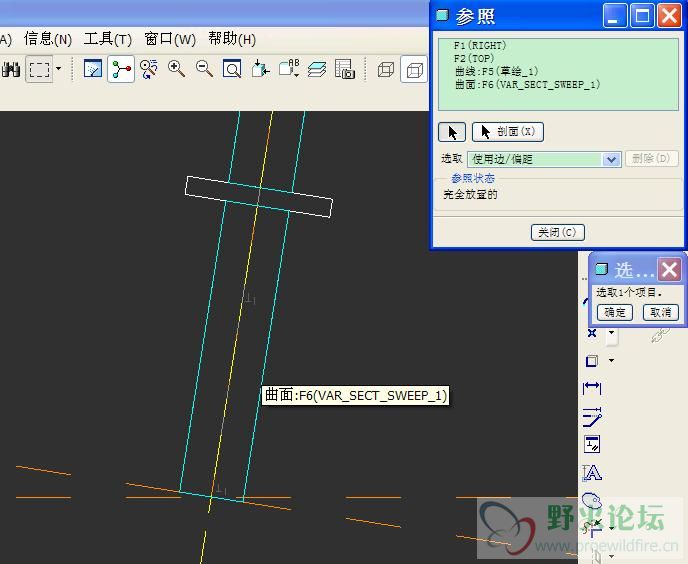The height and width of the screenshot is (564, 688).
Task: Click the binoculars find tool icon
Action: pos(11,69)
